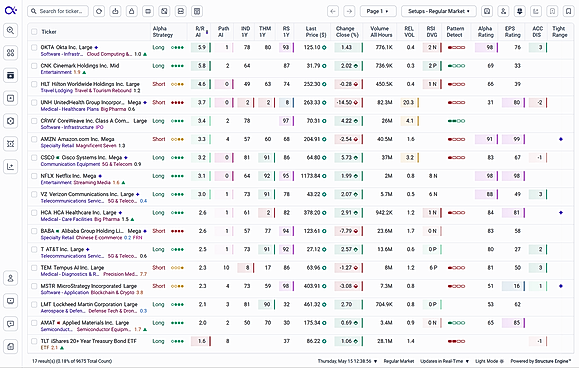Open the magnifier search icon in sidebar
Viewport: 579px width, 368px height.
pos(11,30)
